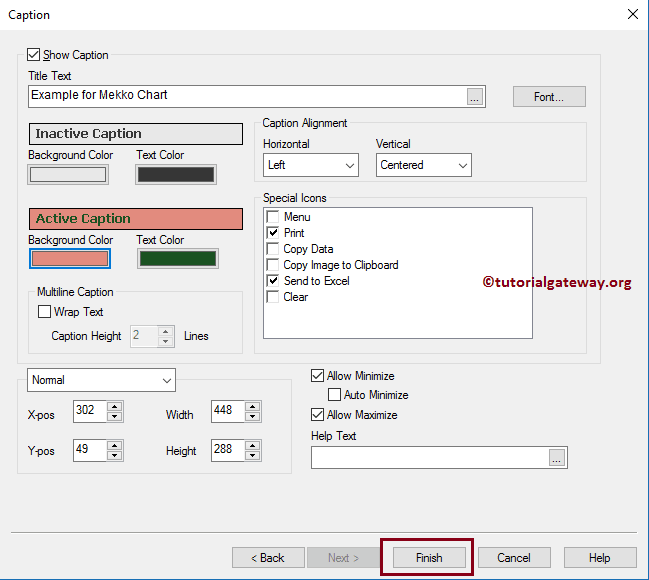Turn on Wrap Text for multiline caption
Image resolution: width=649 pixels, height=580 pixels.
coord(44,311)
